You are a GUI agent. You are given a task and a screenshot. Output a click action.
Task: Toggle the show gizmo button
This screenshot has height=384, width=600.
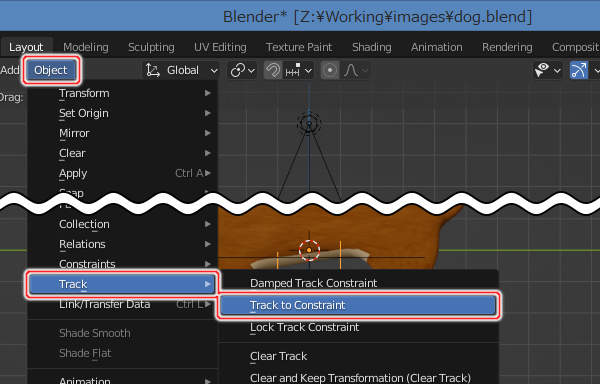pos(579,70)
